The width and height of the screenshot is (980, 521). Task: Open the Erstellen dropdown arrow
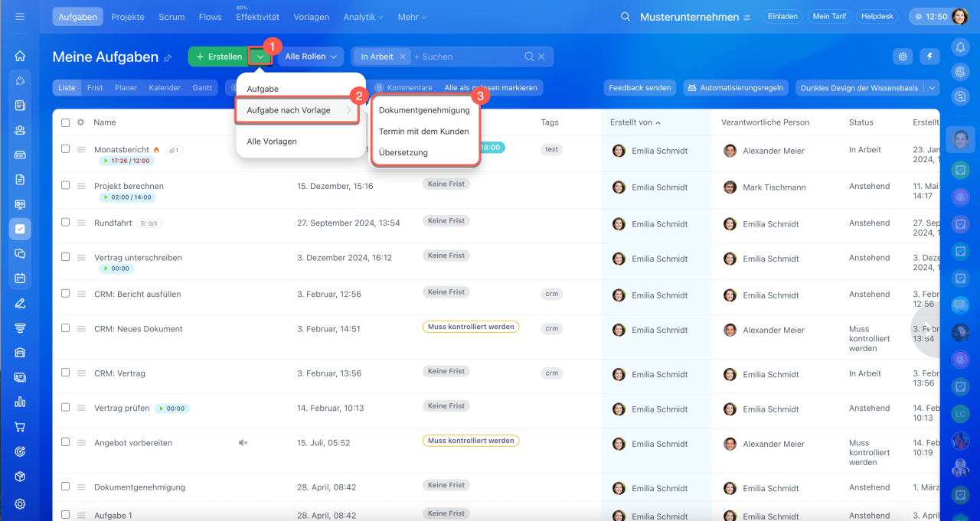tap(260, 57)
